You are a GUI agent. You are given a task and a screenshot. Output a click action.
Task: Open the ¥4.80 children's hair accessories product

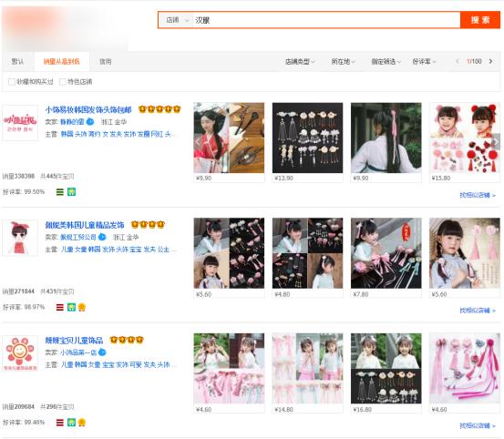pos(308,253)
